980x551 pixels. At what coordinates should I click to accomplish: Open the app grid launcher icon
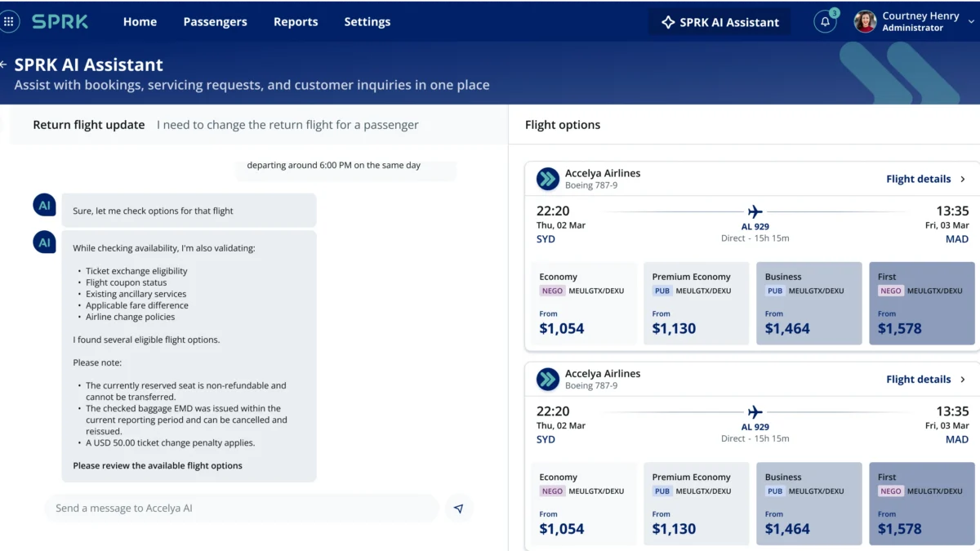click(x=8, y=21)
